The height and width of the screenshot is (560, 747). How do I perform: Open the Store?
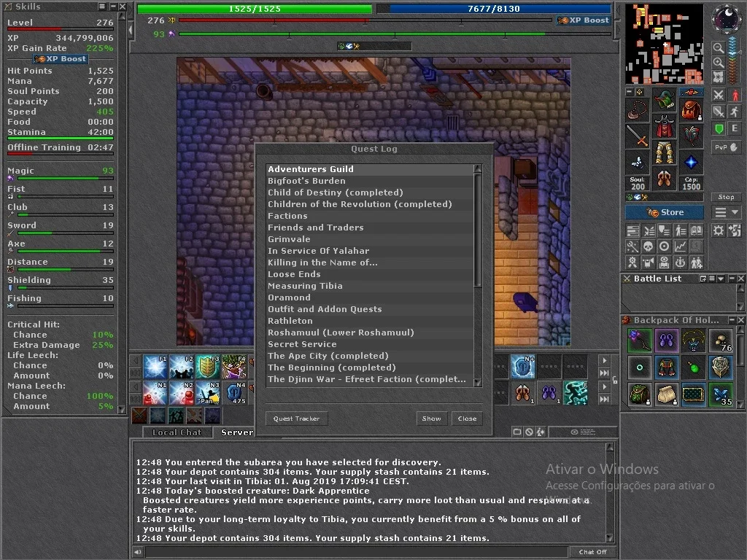coord(665,212)
